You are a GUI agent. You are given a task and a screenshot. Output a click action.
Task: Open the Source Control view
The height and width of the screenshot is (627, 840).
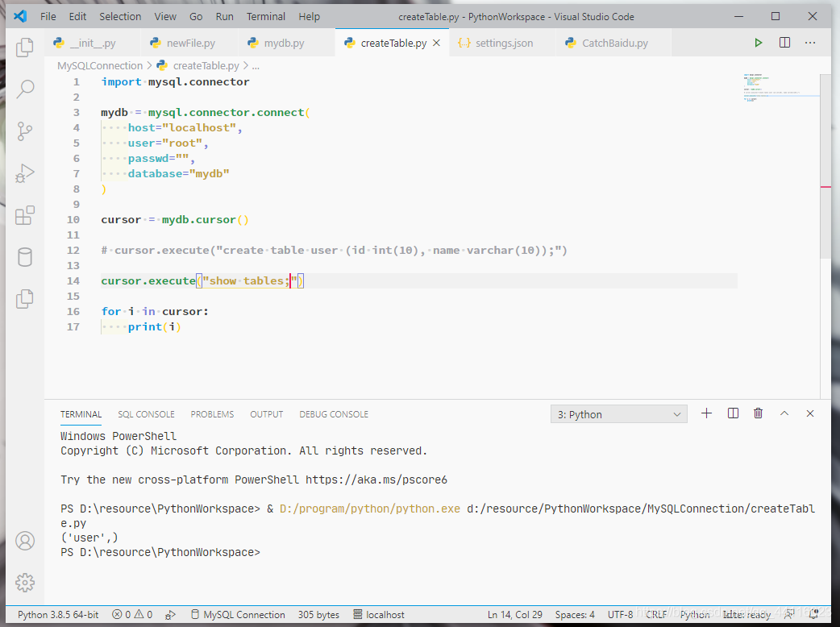coord(25,131)
